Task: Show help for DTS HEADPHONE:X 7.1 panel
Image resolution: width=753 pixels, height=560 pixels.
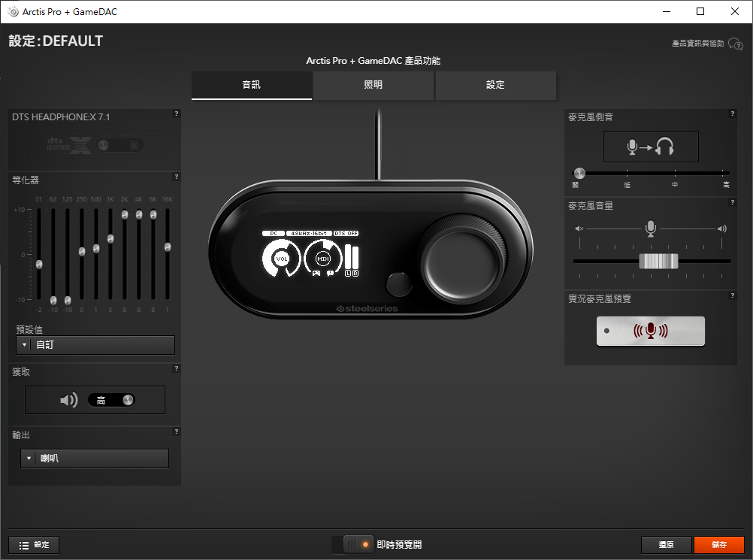Action: (177, 114)
